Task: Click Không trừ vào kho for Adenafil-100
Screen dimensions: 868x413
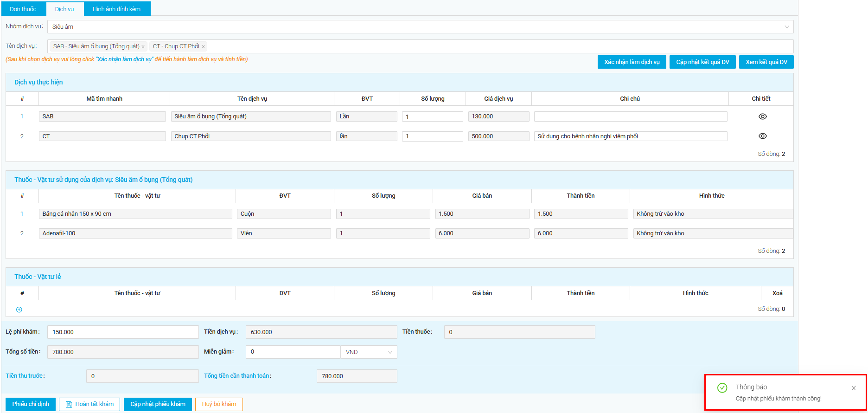Action: (x=713, y=233)
